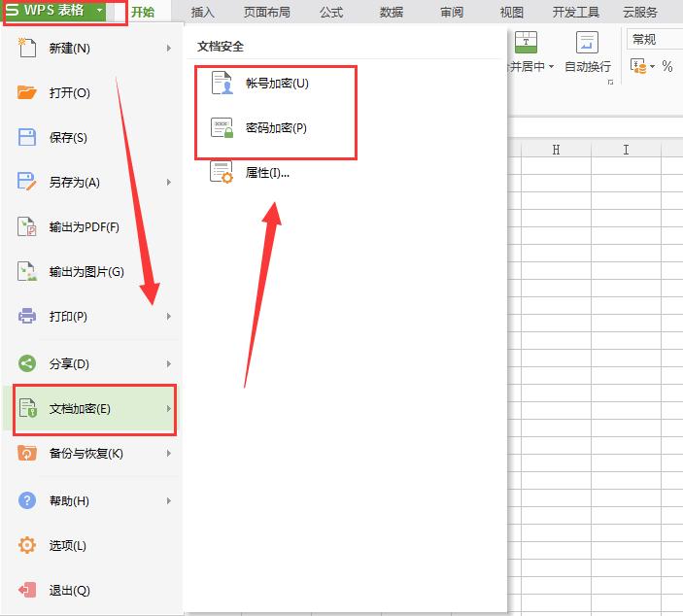Click the Options (选项) gear icon

(27, 545)
